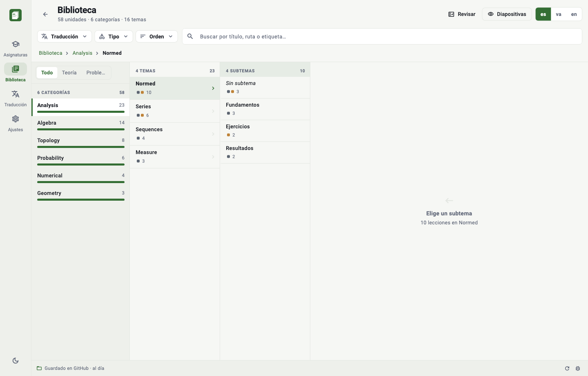This screenshot has height=376, width=588.
Task: Click the refresh icon in the status bar
Action: click(x=567, y=368)
